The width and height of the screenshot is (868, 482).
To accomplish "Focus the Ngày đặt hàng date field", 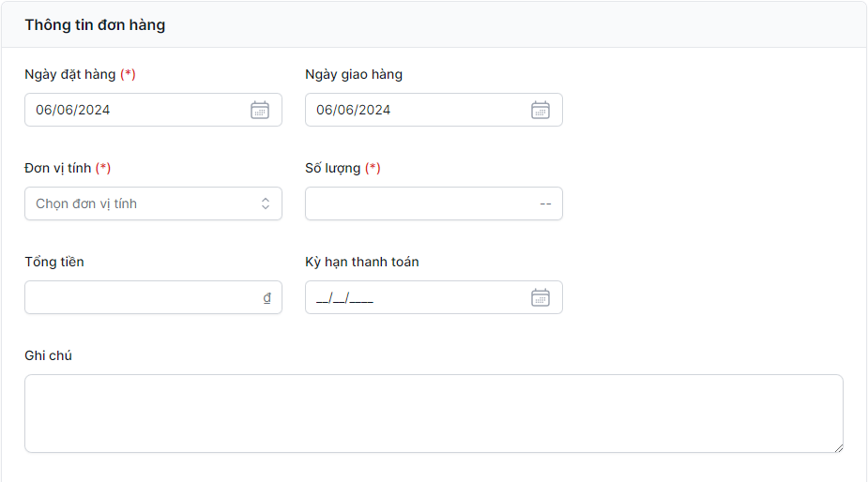I will (x=131, y=110).
